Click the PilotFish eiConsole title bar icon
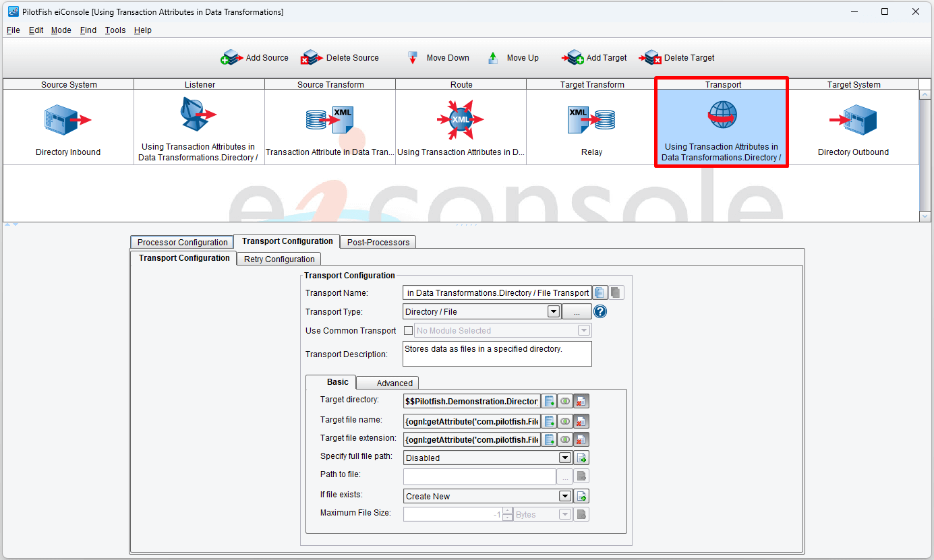Image resolution: width=934 pixels, height=560 pixels. tap(13, 11)
